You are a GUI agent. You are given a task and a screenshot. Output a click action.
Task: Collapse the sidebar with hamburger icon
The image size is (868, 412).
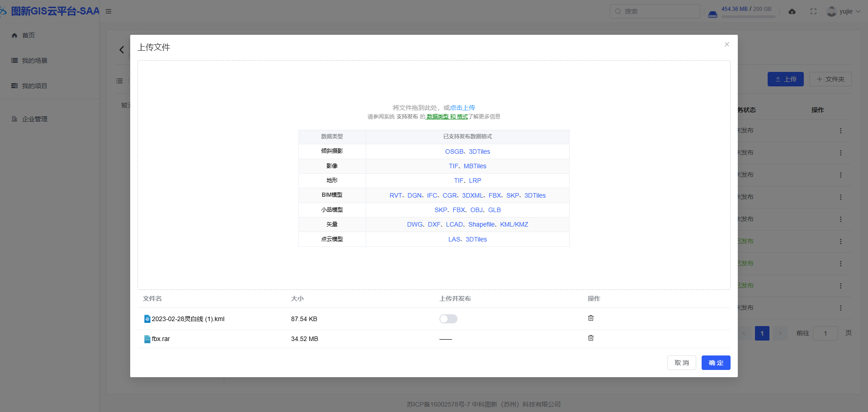pyautogui.click(x=108, y=11)
